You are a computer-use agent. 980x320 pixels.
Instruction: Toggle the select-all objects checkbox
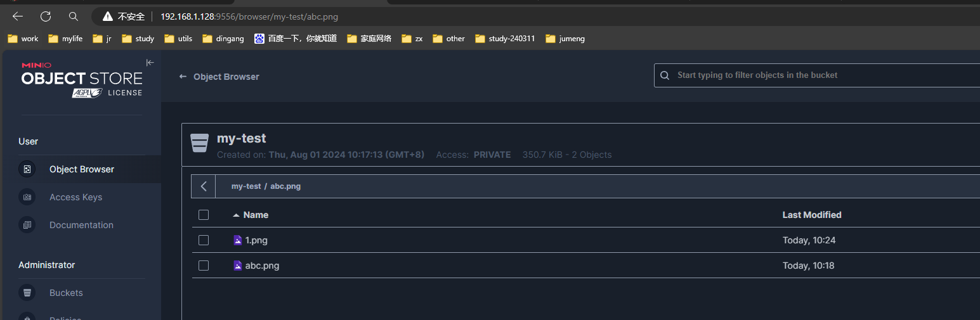click(204, 215)
